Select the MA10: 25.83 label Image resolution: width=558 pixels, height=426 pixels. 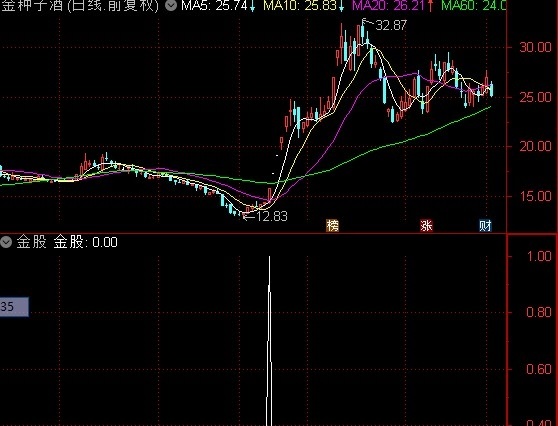[x=300, y=6]
